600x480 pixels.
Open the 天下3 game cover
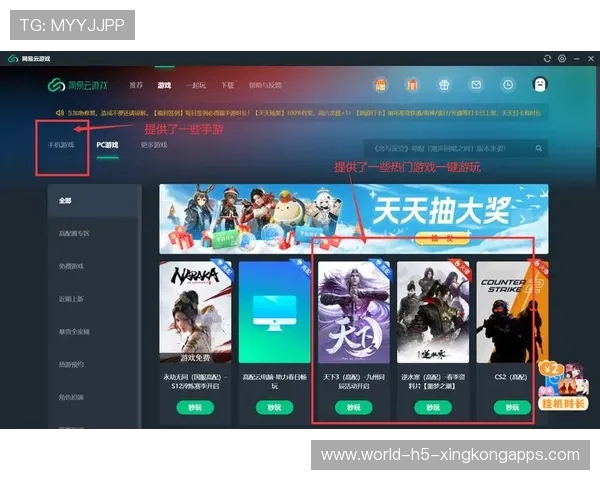point(354,312)
